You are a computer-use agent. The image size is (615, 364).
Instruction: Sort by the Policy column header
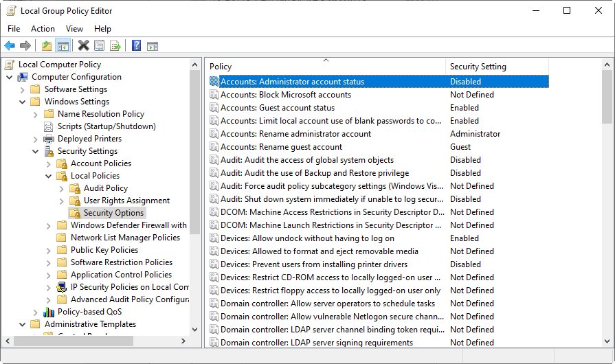pyautogui.click(x=326, y=67)
